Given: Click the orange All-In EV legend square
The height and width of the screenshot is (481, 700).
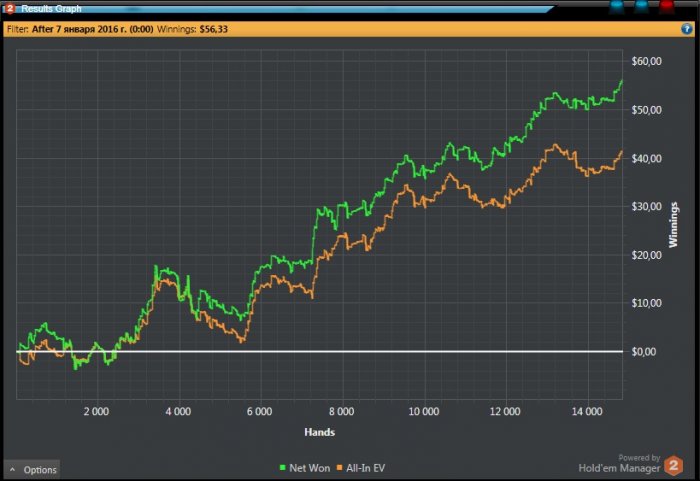Looking at the screenshot, I should (337, 467).
